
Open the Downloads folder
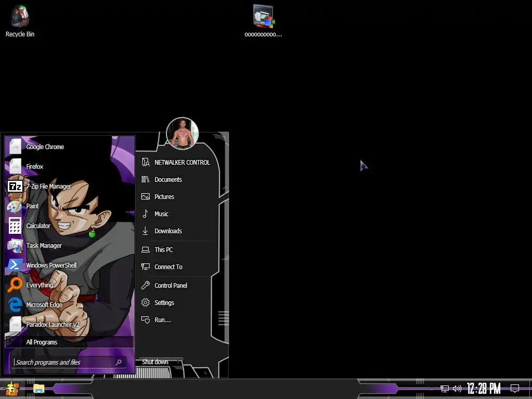click(x=178, y=231)
